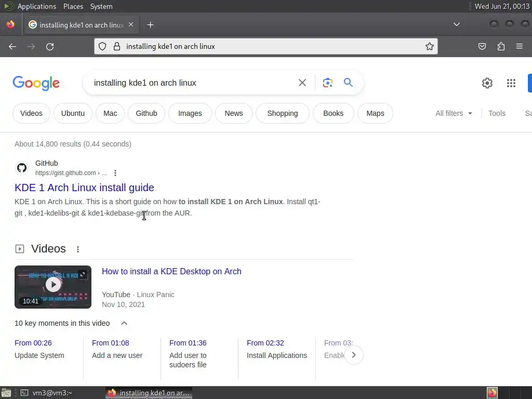Click the gist.github.com URL breadcrumb
This screenshot has width=532, height=399.
71,173
